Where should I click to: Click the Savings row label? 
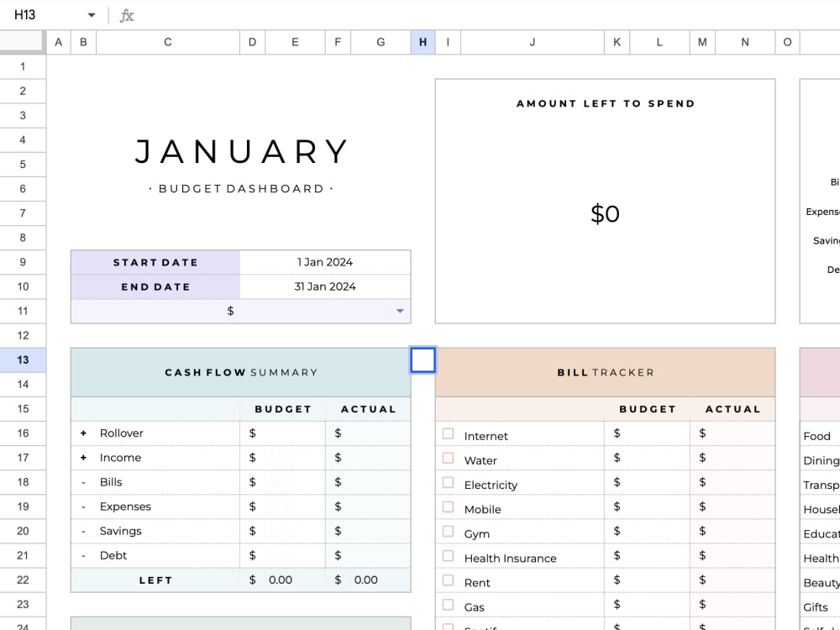[x=120, y=531]
